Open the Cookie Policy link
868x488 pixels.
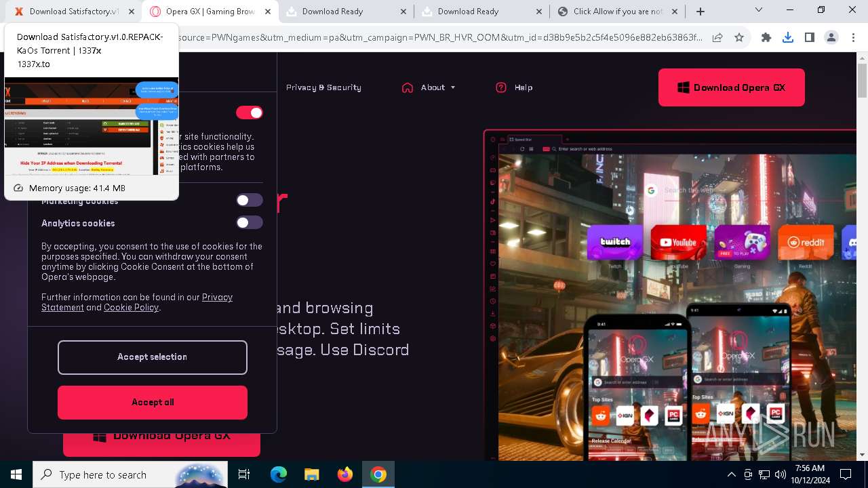[x=131, y=307]
